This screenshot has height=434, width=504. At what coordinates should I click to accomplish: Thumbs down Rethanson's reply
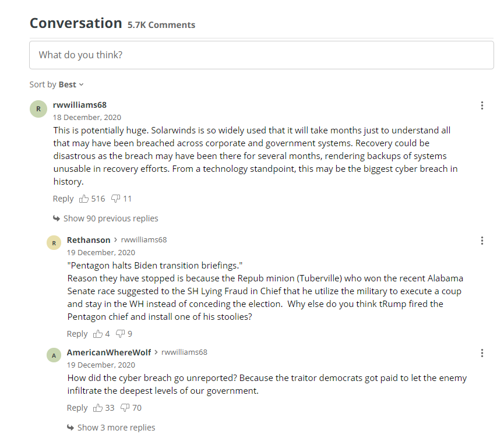120,334
